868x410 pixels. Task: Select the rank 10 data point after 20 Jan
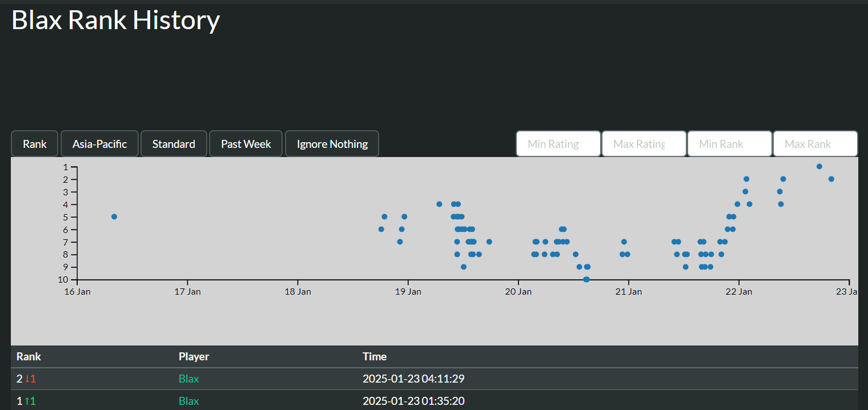(586, 279)
